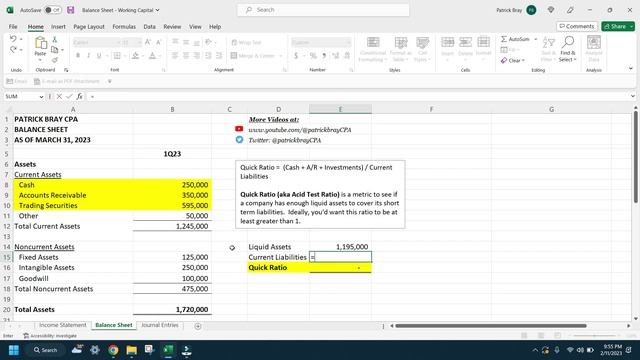640x360 pixels.
Task: Open Chrome from the taskbar
Action: pos(113,350)
